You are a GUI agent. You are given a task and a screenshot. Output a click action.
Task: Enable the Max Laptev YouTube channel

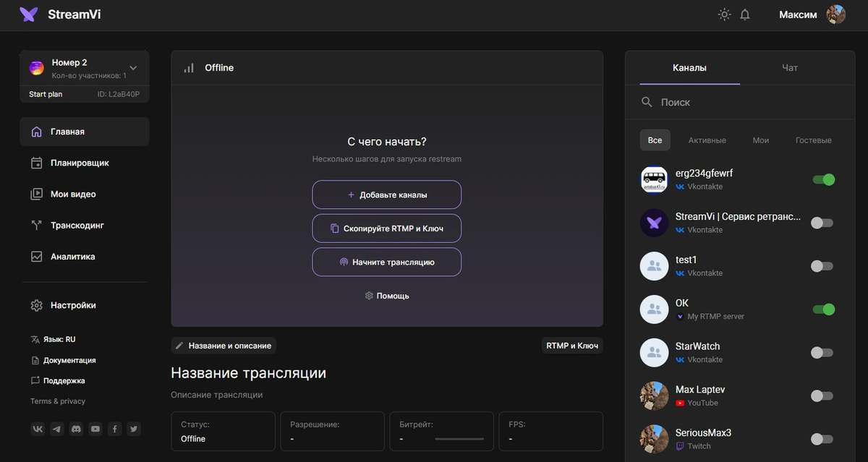pos(822,396)
